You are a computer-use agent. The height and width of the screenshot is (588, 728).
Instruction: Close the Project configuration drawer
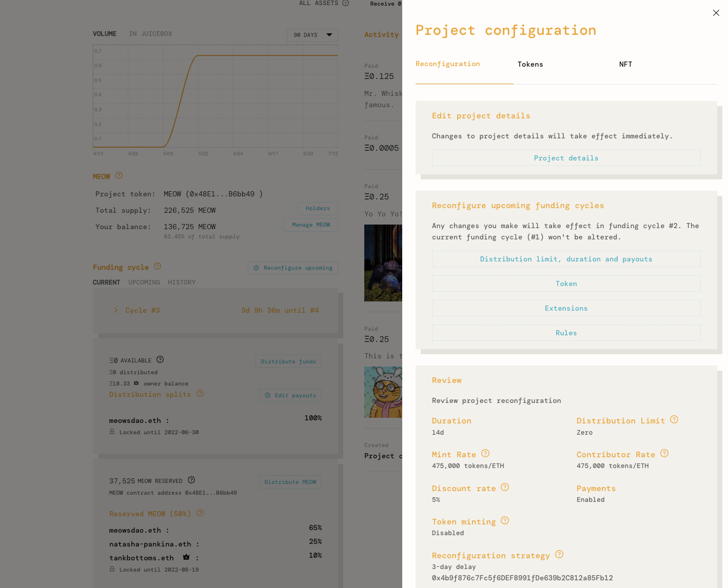[x=716, y=13]
